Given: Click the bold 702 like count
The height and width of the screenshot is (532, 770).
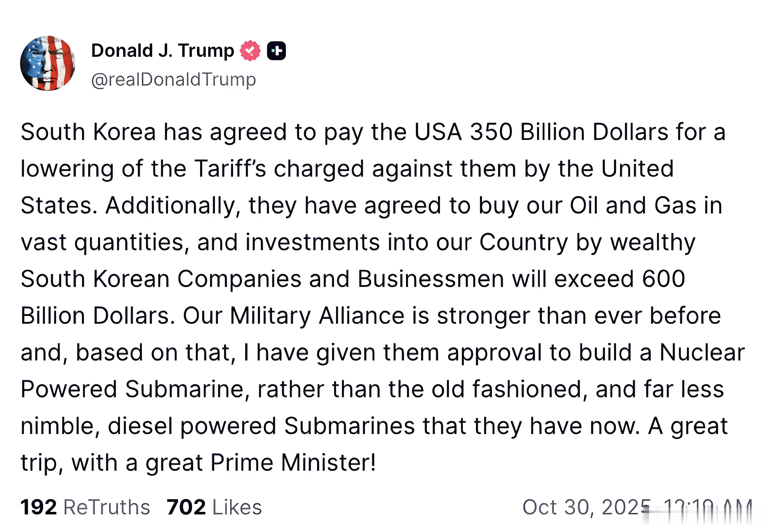Looking at the screenshot, I should click(186, 507).
